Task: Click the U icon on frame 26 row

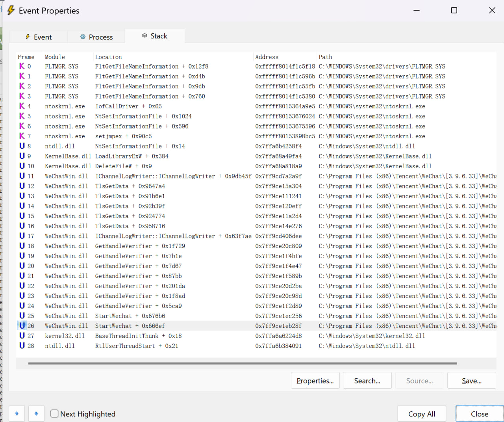Action: (x=22, y=325)
